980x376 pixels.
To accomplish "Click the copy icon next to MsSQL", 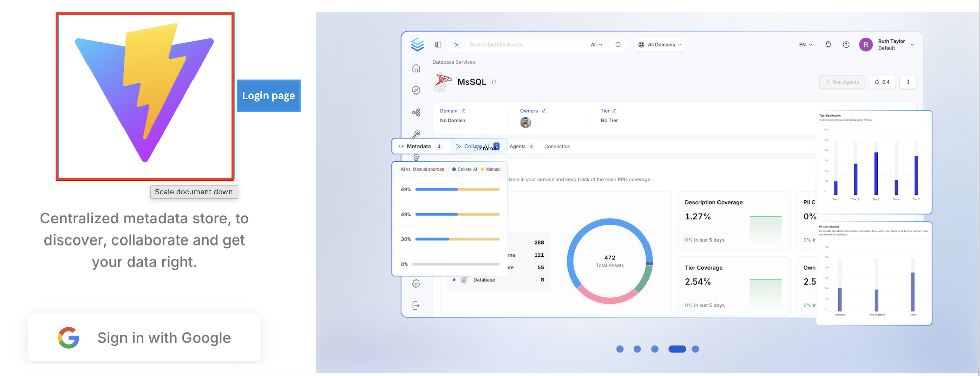I will pyautogui.click(x=494, y=82).
